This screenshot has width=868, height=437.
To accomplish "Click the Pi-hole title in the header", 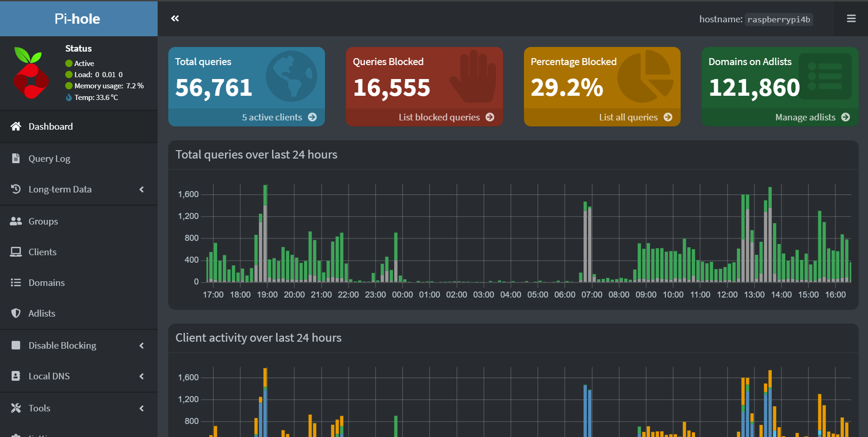I will tap(77, 19).
